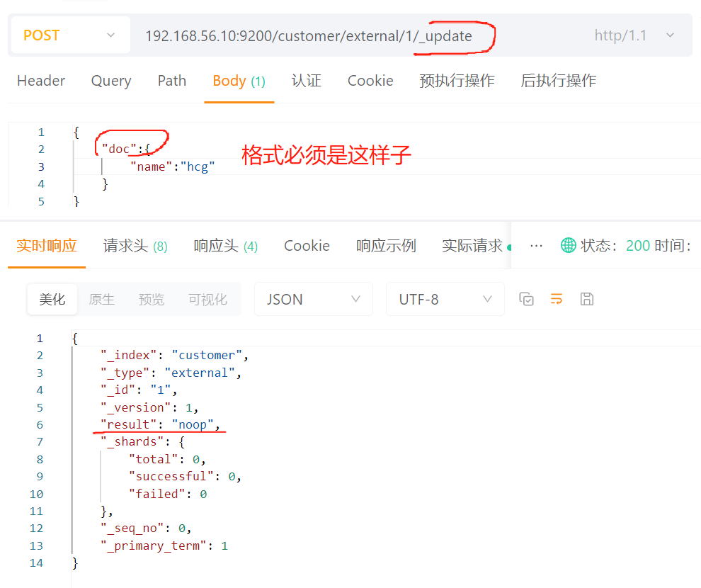Screen dimensions: 701x588
Task: Open the 请求头 (8) tab
Action: pyautogui.click(x=135, y=246)
